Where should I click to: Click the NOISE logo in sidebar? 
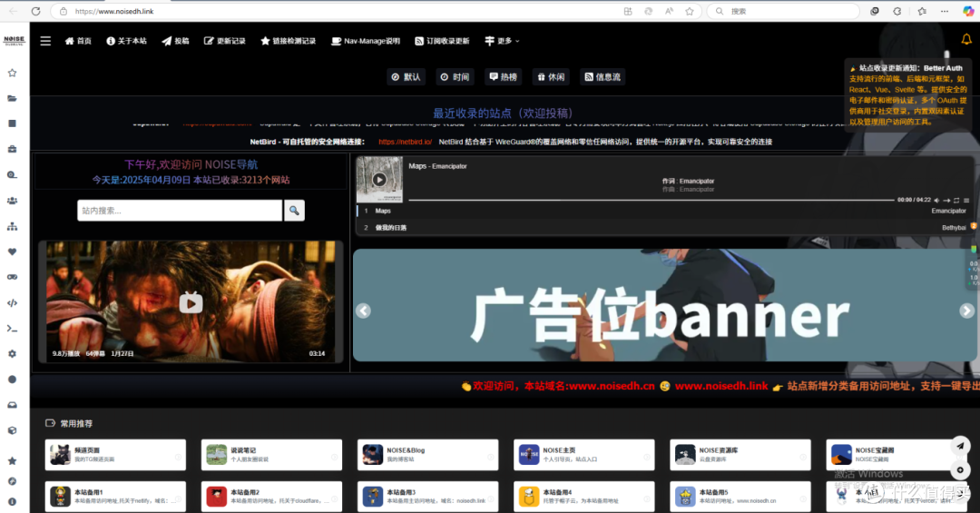14,41
